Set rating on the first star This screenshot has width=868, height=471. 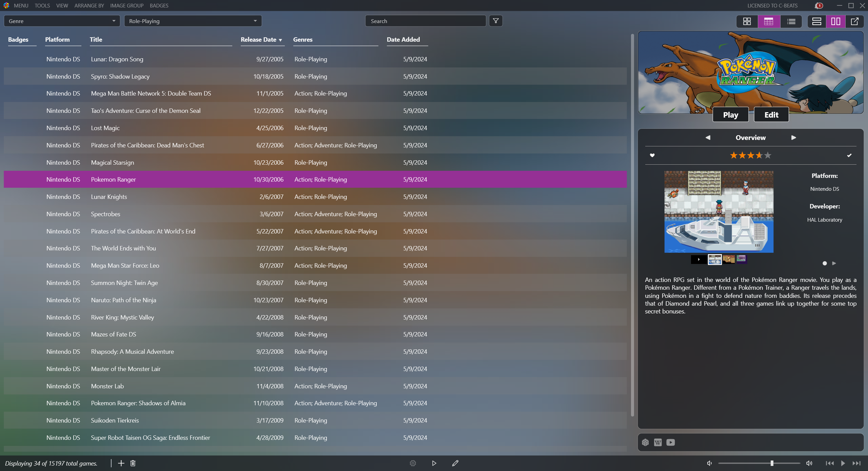pos(734,155)
